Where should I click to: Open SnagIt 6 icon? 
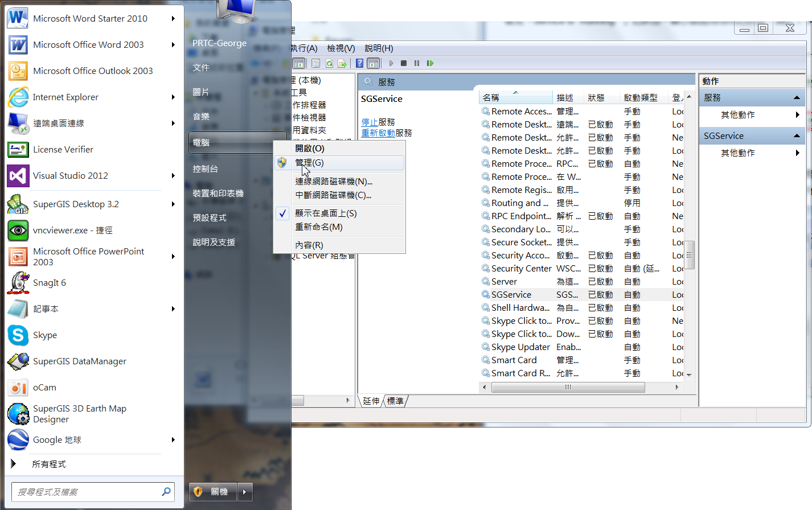[x=18, y=282]
